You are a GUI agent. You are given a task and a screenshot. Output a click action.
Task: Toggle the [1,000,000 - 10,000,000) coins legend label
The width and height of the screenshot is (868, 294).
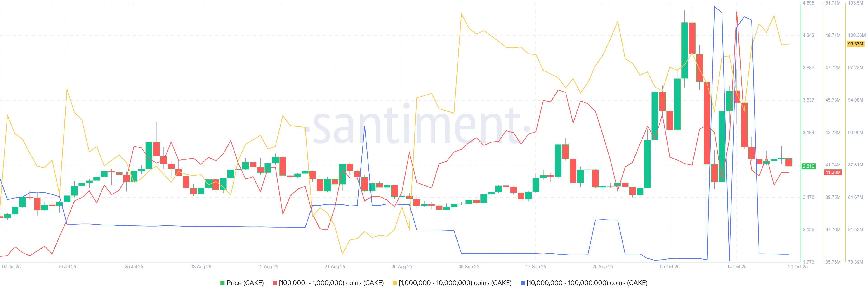[455, 283]
